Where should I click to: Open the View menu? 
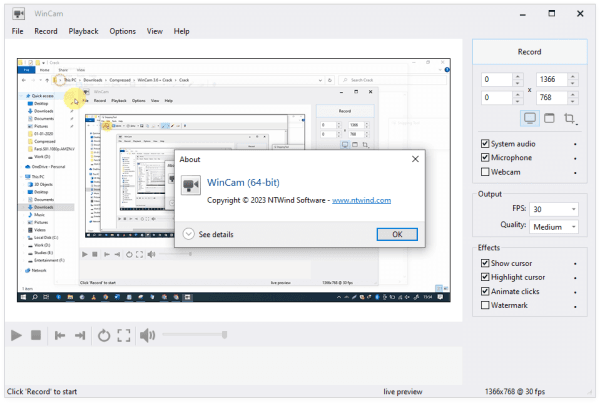coord(155,31)
